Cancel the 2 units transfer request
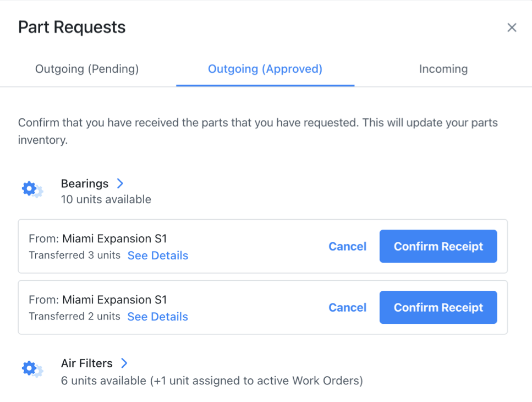The height and width of the screenshot is (402, 532). click(x=348, y=307)
